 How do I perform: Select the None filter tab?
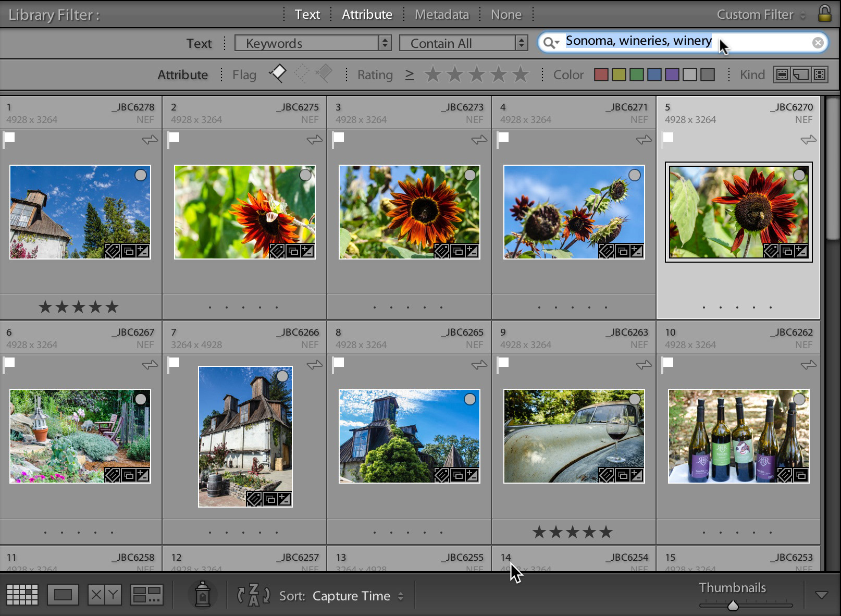point(506,15)
